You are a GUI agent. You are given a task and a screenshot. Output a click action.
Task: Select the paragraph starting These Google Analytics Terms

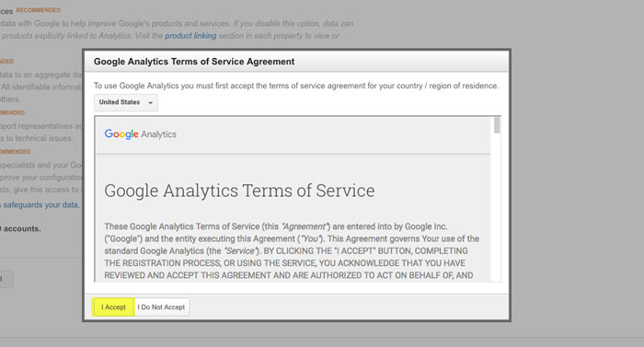(292, 250)
